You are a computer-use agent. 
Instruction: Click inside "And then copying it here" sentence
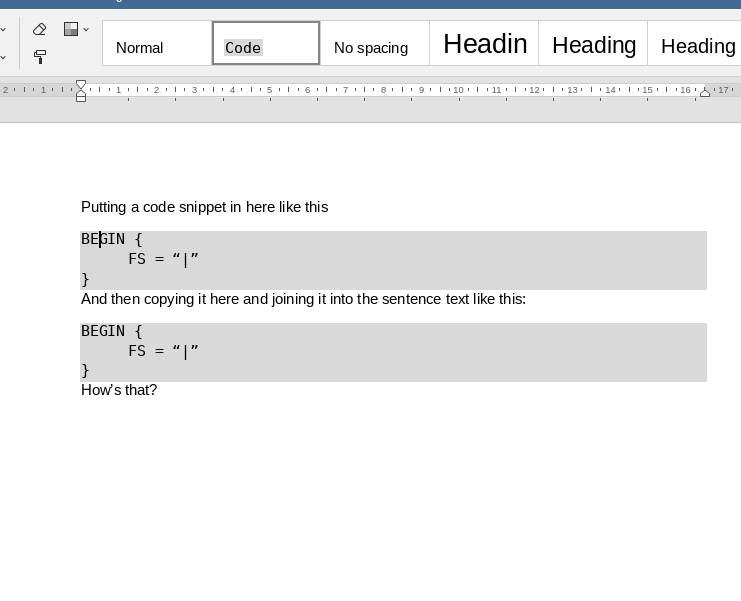(303, 299)
